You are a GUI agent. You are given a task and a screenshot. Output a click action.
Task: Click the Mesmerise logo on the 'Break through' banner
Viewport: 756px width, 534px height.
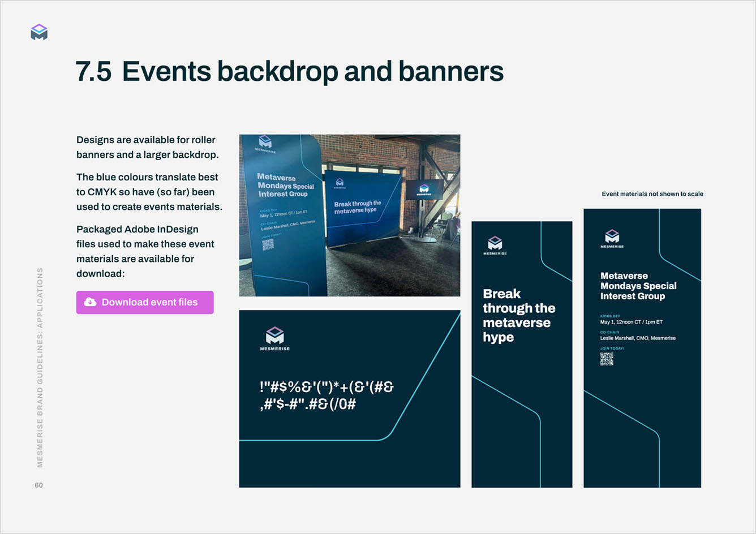pyautogui.click(x=495, y=246)
